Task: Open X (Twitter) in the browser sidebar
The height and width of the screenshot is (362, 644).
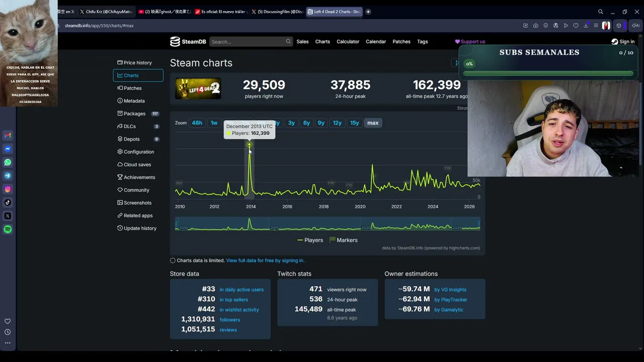Action: [x=8, y=216]
